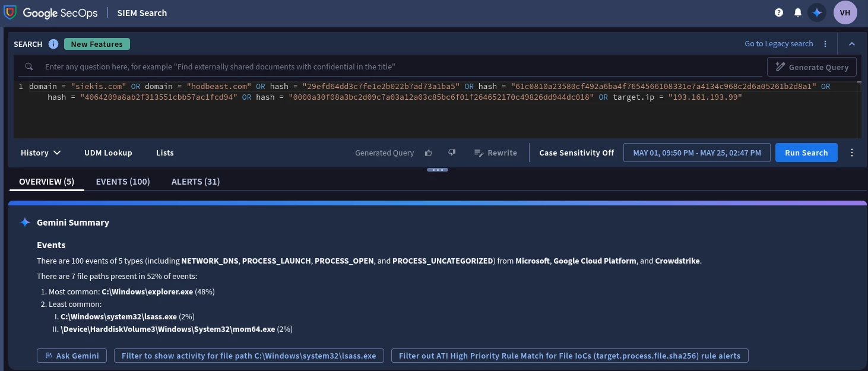This screenshot has width=868, height=371.
Task: Click the magnifier icon in the question field
Action: pos(28,66)
